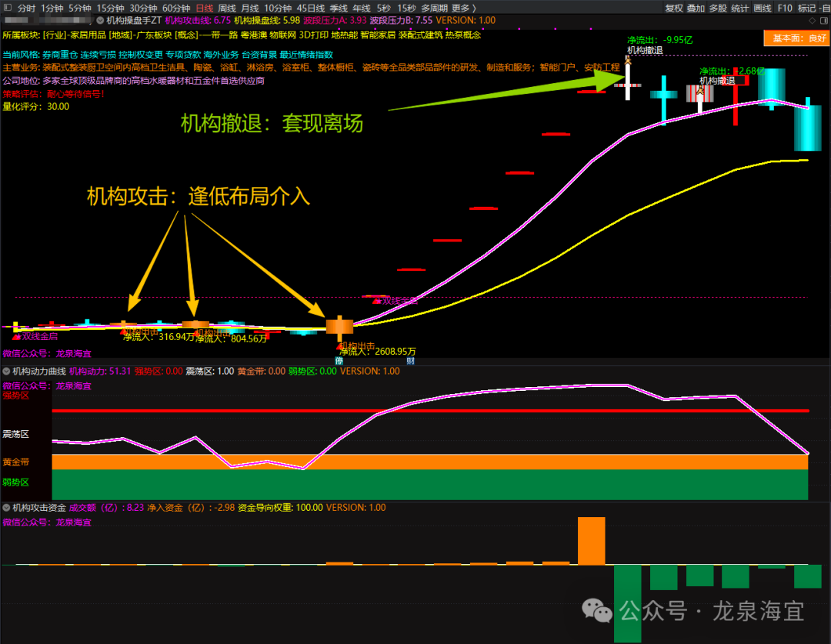Open the 60分钟 period tab
The width and height of the screenshot is (831, 644).
click(x=176, y=8)
